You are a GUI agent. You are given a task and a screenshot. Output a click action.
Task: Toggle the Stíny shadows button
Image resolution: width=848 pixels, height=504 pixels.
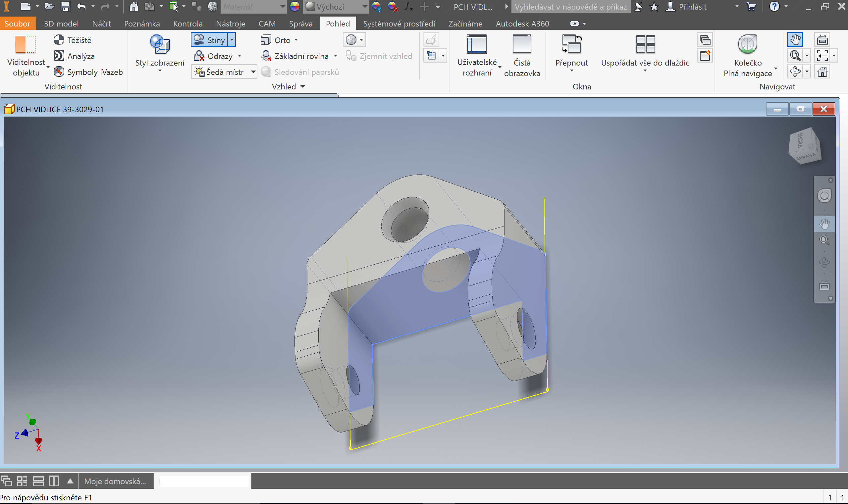[209, 40]
